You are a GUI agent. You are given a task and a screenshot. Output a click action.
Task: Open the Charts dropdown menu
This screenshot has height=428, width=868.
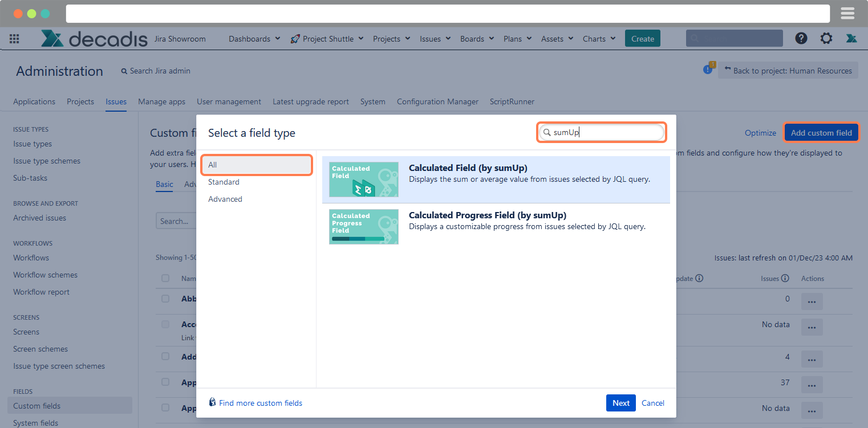(x=599, y=39)
